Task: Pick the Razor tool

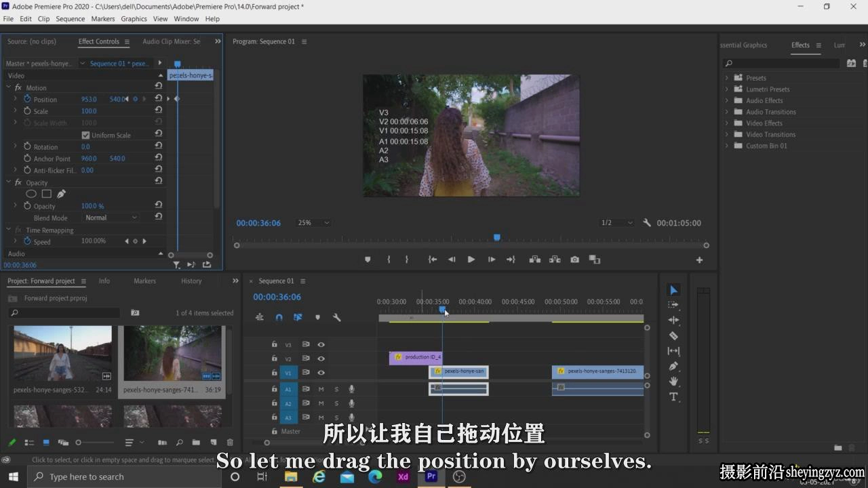Action: (673, 335)
